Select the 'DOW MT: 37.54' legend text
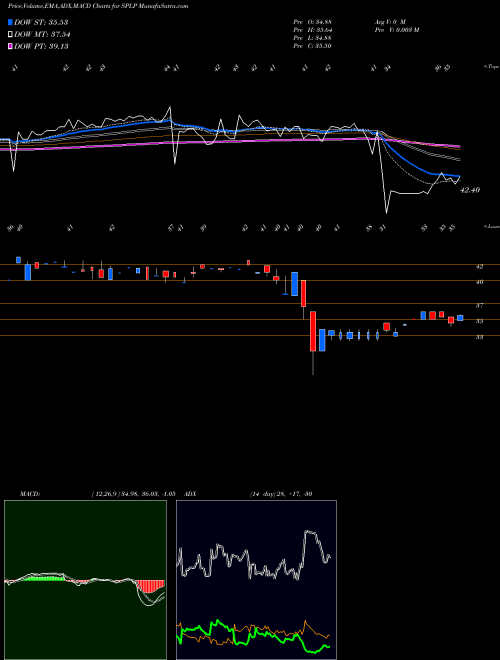This screenshot has width=500, height=660. (42, 35)
